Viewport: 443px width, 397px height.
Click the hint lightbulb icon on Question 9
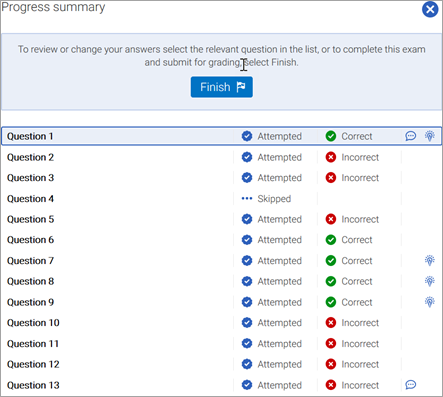(x=430, y=302)
